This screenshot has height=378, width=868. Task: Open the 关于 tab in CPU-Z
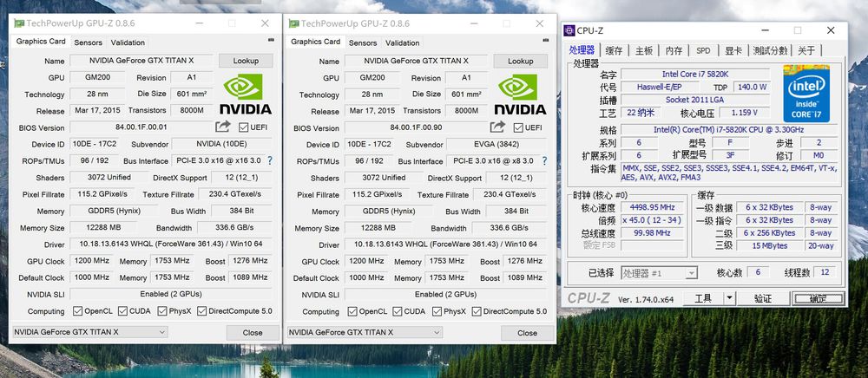pos(806,50)
